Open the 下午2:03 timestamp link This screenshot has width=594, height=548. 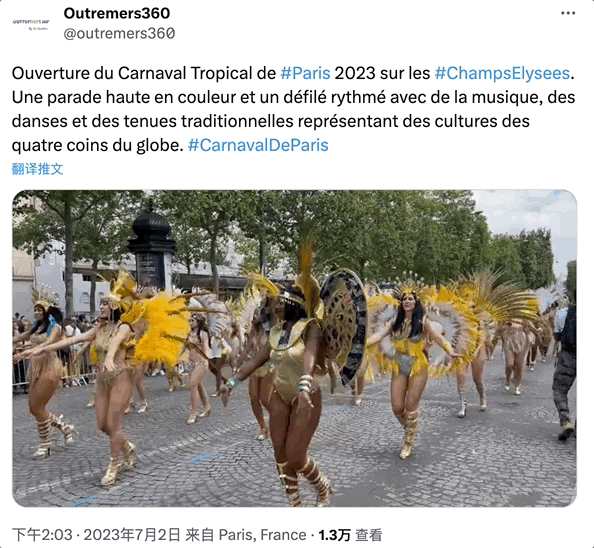[x=42, y=535]
